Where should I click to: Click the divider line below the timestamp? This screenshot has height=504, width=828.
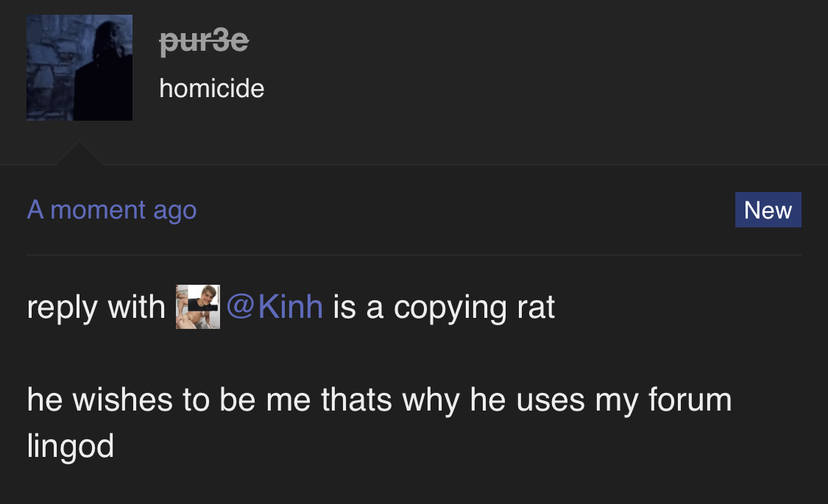click(x=414, y=255)
